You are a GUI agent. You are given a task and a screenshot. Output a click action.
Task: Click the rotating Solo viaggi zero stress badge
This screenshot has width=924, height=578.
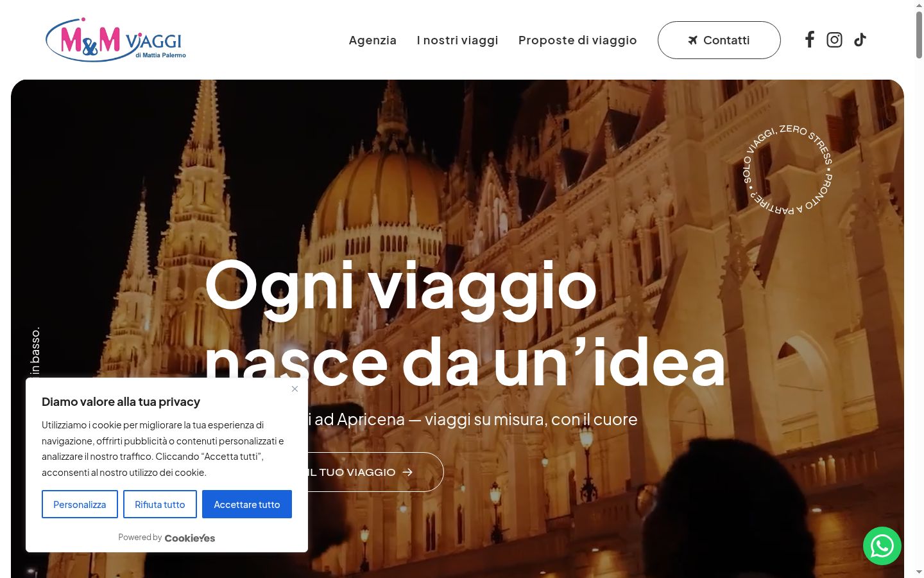pyautogui.click(x=787, y=170)
